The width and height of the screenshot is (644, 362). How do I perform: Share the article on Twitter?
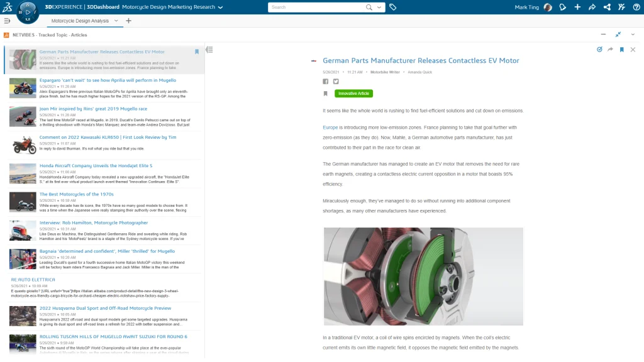pyautogui.click(x=336, y=81)
